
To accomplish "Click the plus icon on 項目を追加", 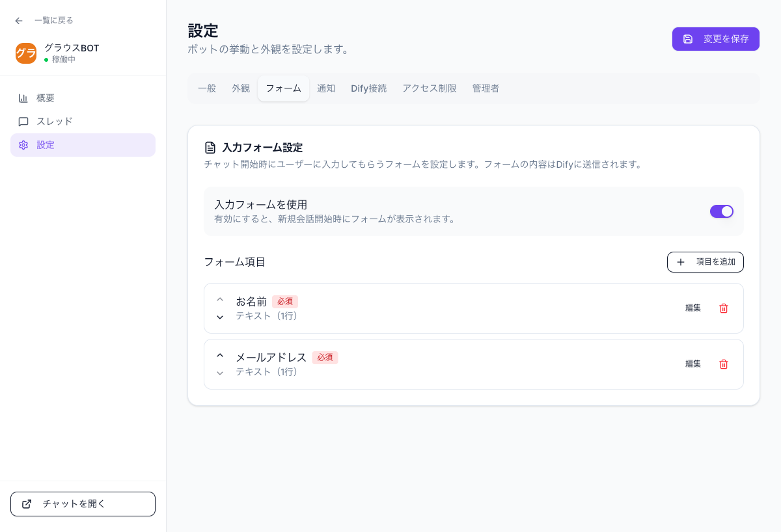I will (x=681, y=262).
